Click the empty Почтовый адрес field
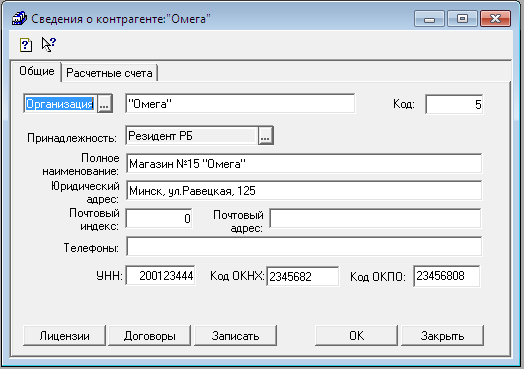The width and height of the screenshot is (524, 369). click(375, 219)
